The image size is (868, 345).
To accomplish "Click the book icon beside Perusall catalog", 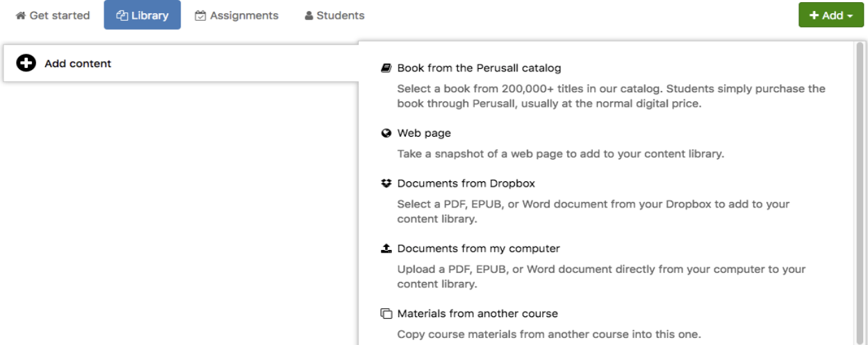I will [386, 68].
